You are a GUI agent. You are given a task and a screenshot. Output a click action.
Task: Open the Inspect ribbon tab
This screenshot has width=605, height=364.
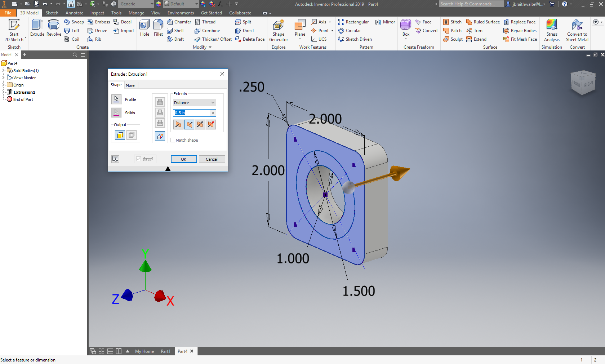coord(97,13)
